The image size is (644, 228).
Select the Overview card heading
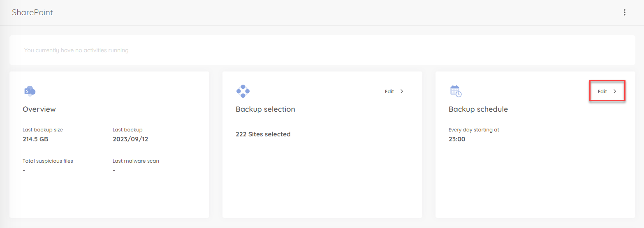click(39, 109)
